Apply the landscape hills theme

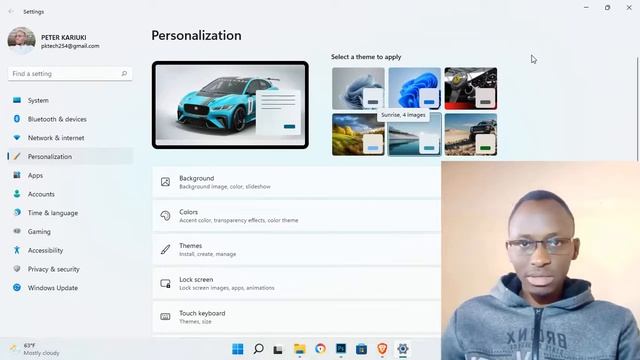358,134
